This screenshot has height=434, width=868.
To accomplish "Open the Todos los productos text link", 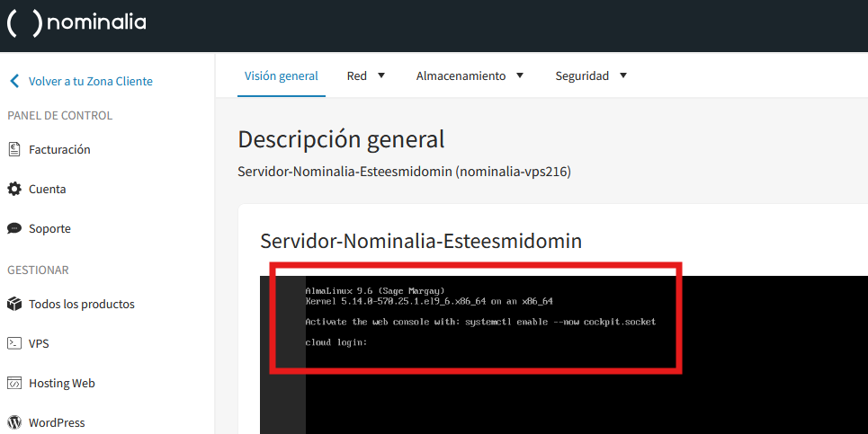I will (82, 304).
